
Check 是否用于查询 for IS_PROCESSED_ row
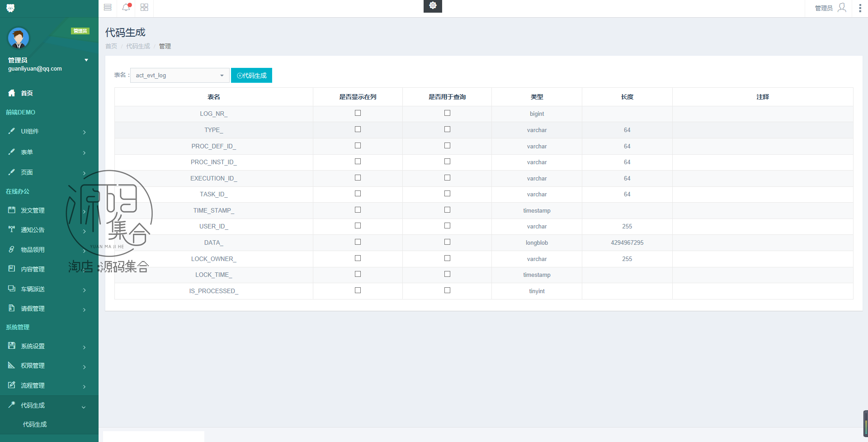(x=447, y=290)
